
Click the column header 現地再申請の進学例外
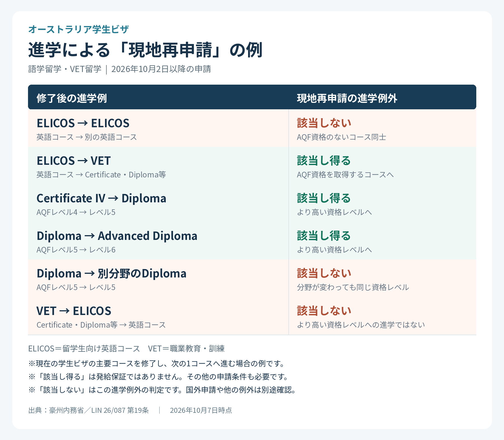[347, 98]
